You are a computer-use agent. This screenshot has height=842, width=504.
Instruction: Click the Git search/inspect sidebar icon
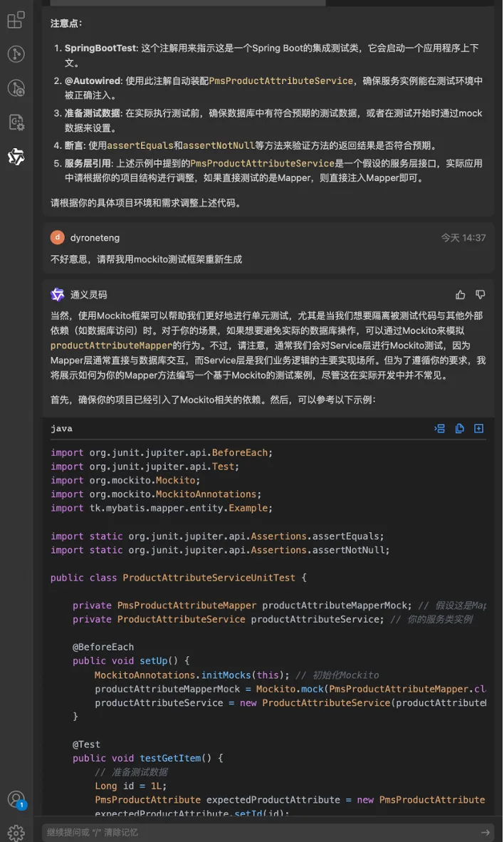pyautogui.click(x=16, y=88)
